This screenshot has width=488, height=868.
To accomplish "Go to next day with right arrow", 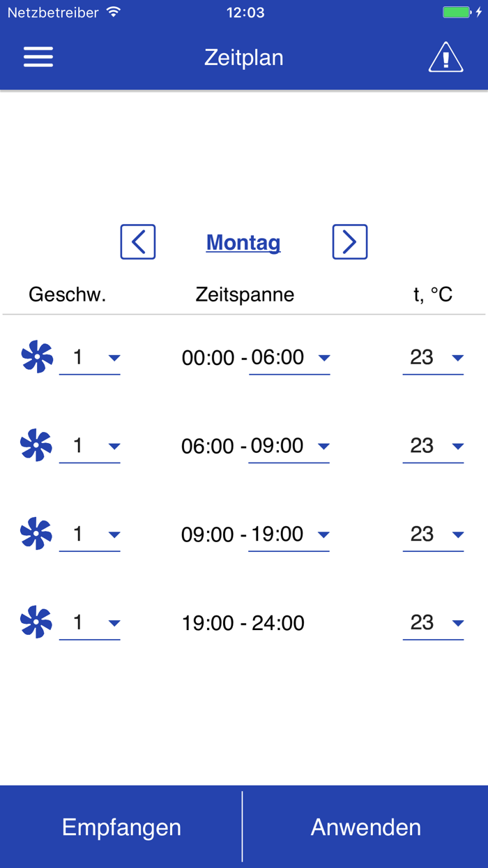I will coord(350,242).
